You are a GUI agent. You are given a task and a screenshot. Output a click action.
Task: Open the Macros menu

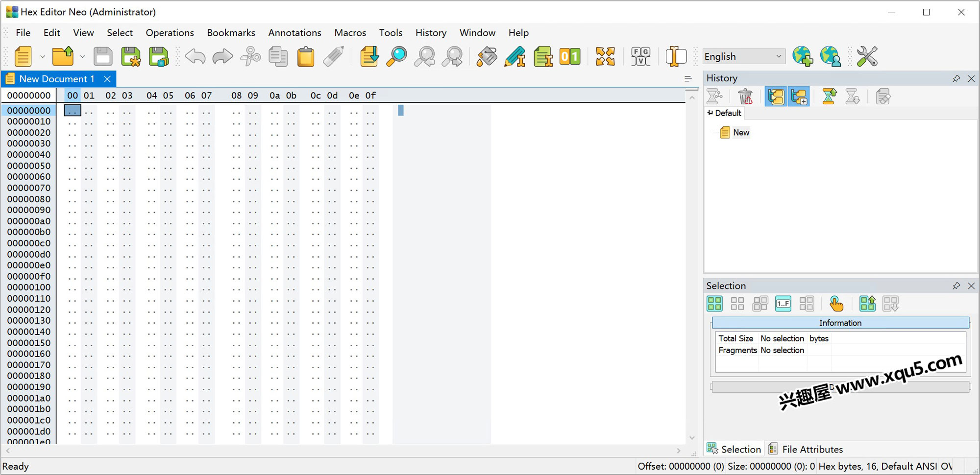coord(350,33)
